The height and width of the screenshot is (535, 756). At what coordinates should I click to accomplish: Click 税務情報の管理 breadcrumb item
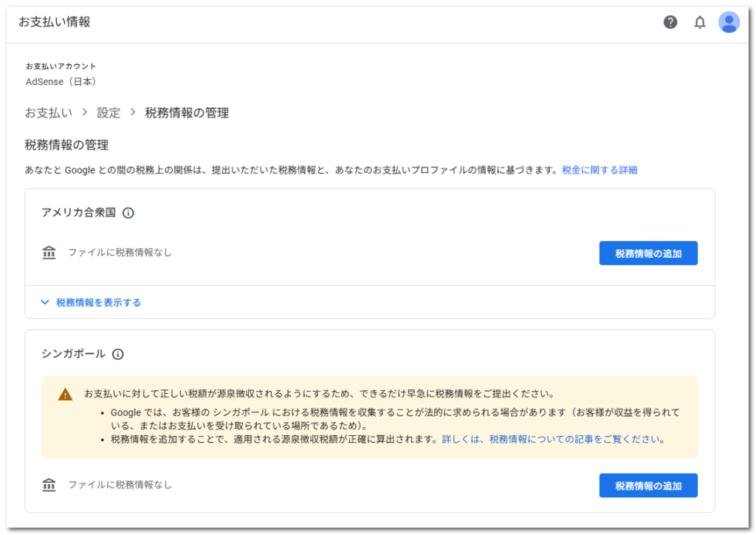(187, 113)
